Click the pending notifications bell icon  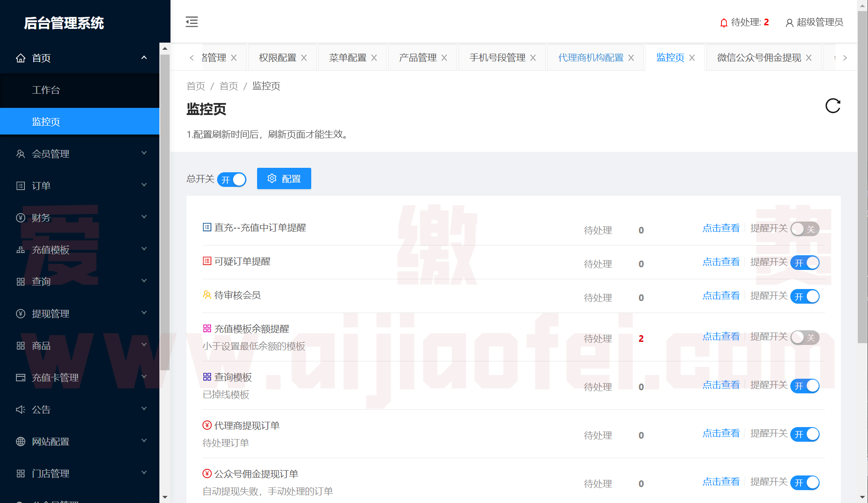tap(724, 23)
